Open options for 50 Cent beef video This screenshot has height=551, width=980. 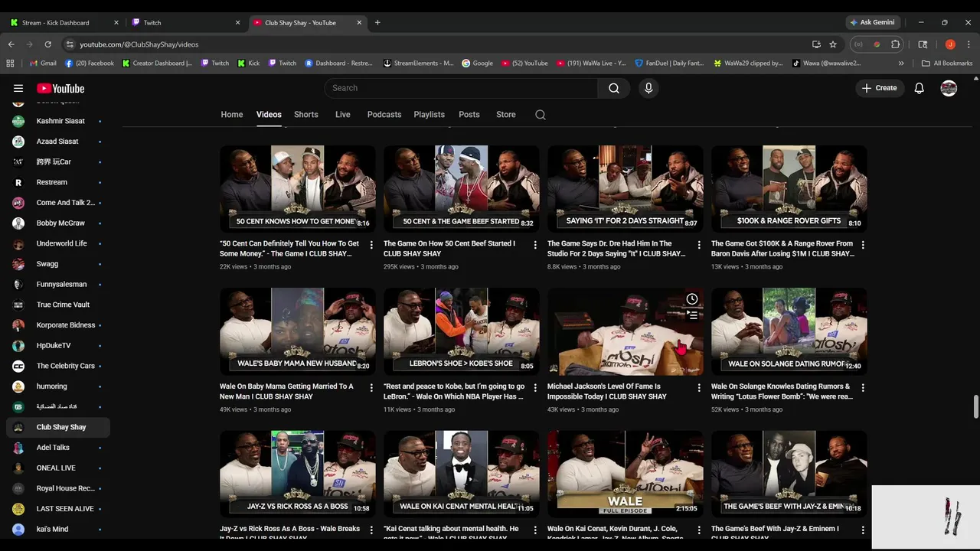click(535, 245)
